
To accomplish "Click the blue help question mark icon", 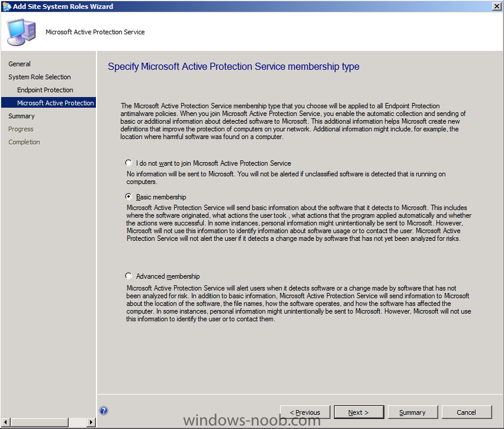I will click(x=104, y=411).
